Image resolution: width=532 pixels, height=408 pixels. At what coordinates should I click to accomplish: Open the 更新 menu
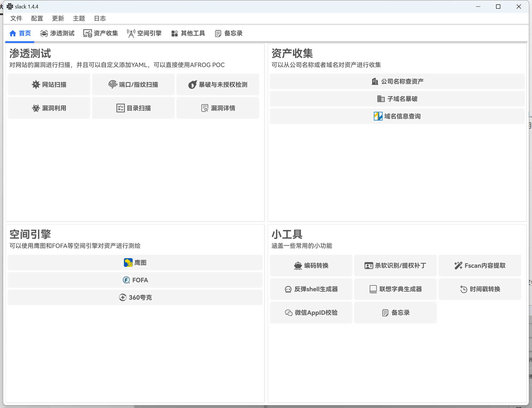(x=58, y=18)
